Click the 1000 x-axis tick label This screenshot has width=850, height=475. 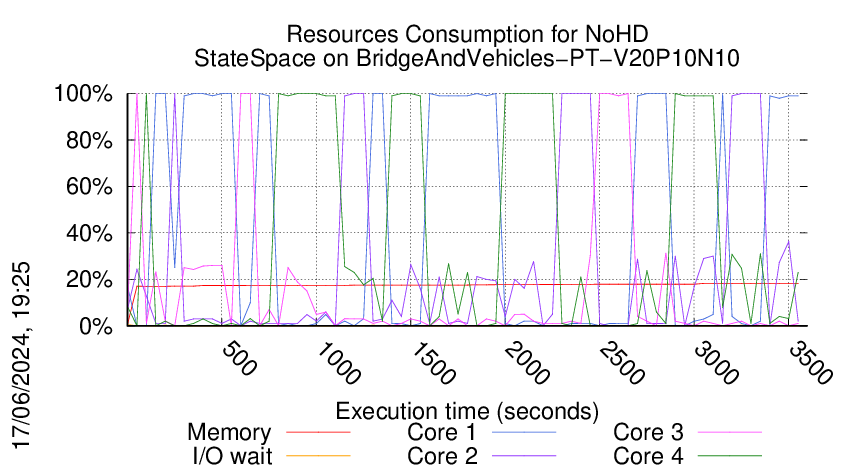point(337,363)
